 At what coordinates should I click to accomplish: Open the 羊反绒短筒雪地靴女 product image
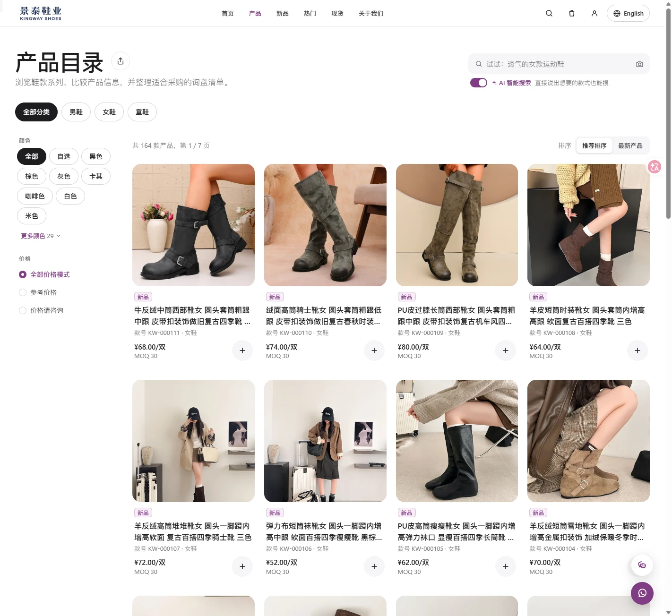pos(588,441)
